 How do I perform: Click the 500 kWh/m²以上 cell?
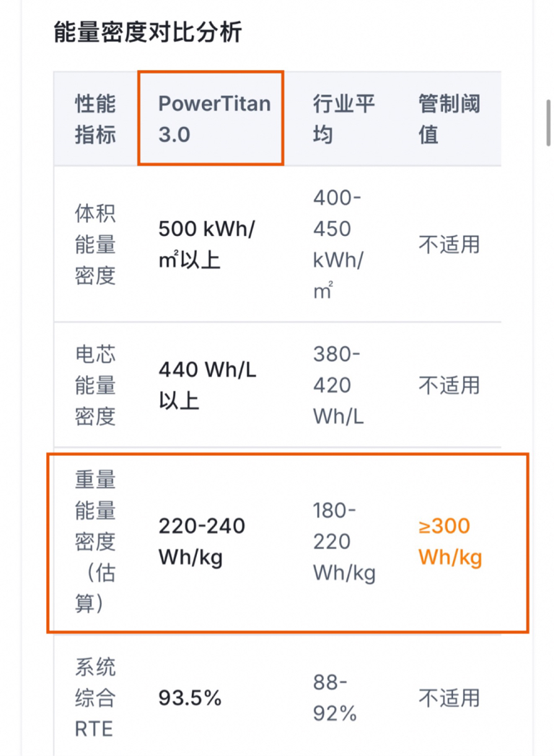[x=206, y=245]
